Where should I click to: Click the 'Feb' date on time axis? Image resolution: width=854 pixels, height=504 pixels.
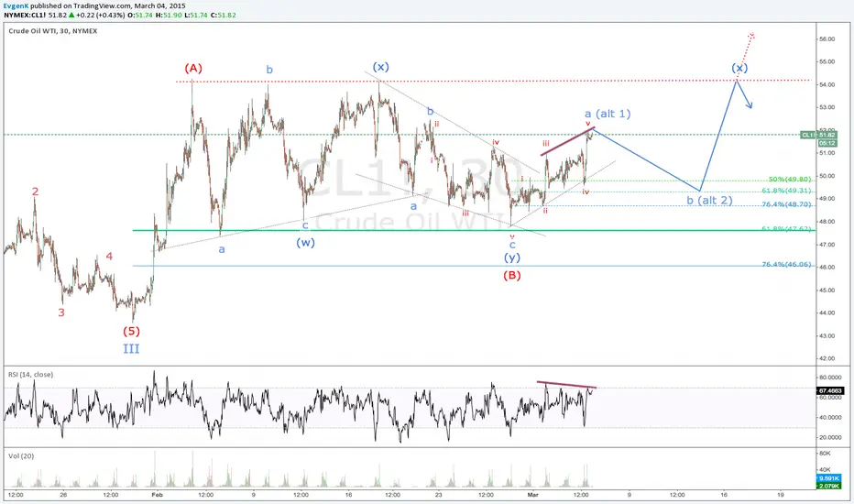tap(158, 495)
